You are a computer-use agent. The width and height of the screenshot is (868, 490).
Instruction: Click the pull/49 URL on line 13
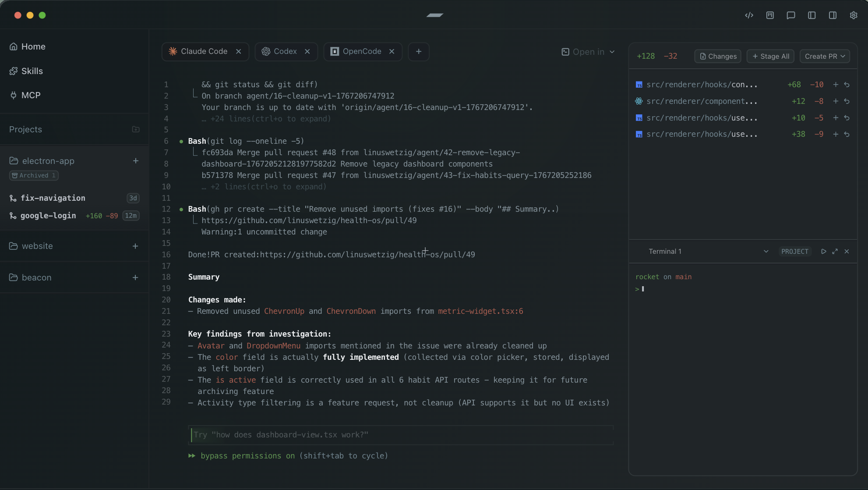click(309, 220)
